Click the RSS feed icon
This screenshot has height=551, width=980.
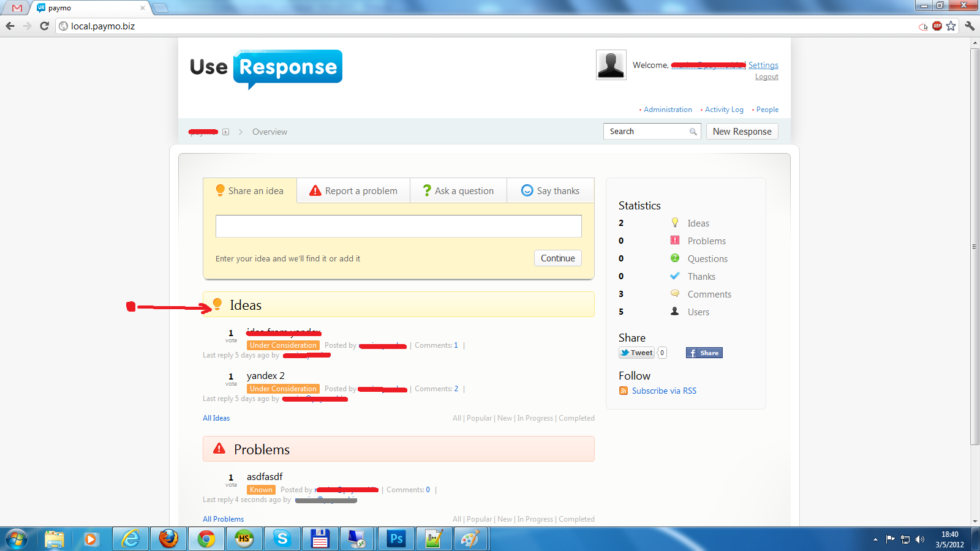[623, 391]
